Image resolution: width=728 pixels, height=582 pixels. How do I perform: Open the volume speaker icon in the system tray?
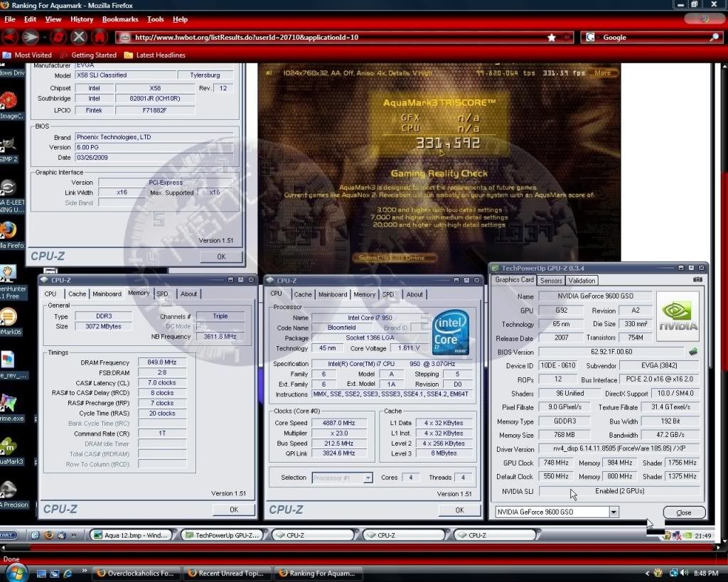point(684,573)
